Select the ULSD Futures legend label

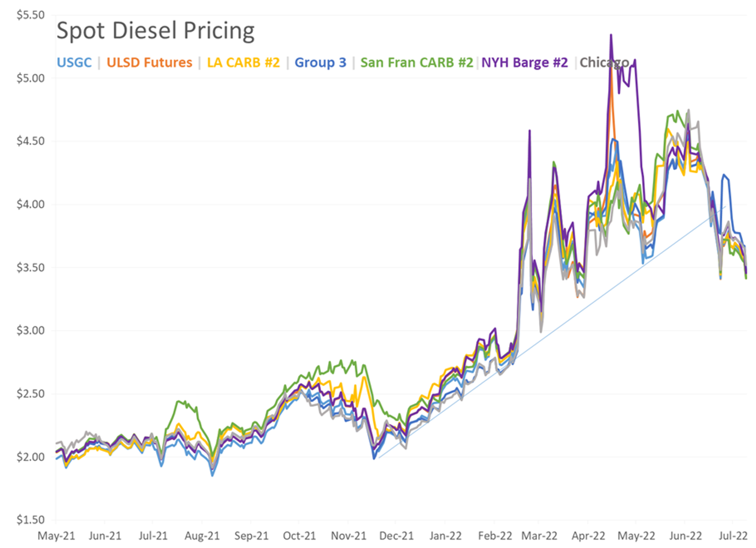(x=149, y=62)
